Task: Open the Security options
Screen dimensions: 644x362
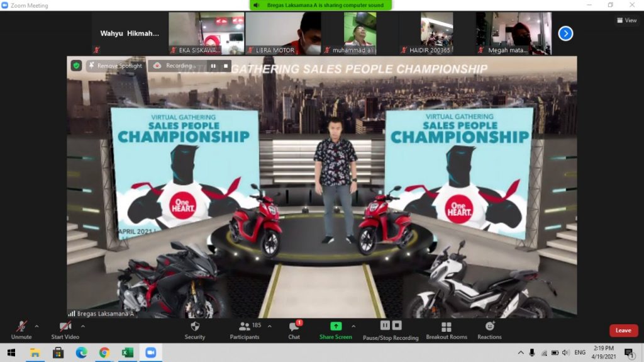Action: pos(195,330)
